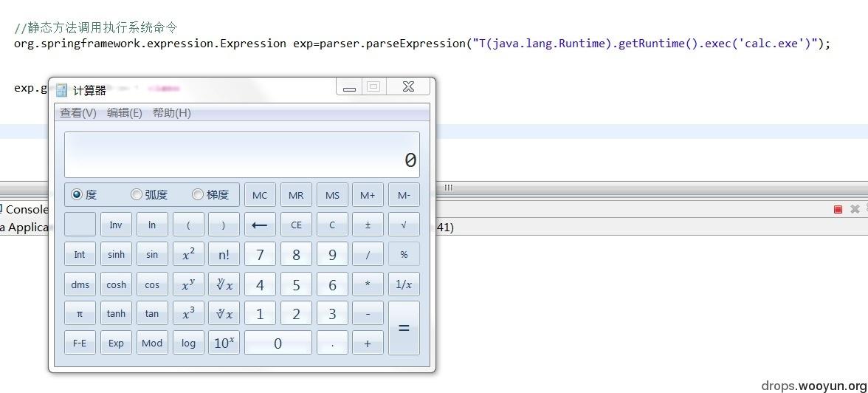
Task: Open the 编辑(E) menu
Action: point(125,112)
